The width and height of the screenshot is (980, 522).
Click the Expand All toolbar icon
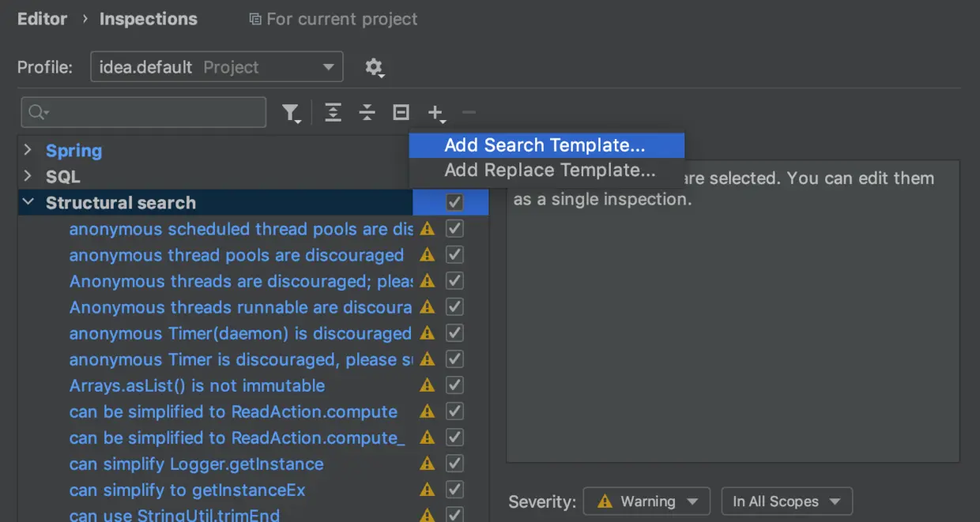tap(333, 113)
